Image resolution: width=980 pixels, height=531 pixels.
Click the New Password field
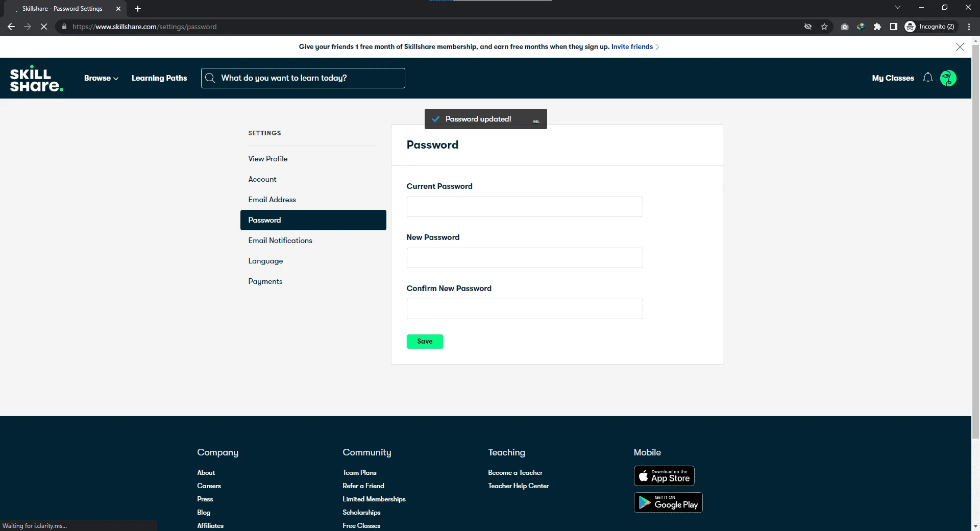tap(525, 258)
